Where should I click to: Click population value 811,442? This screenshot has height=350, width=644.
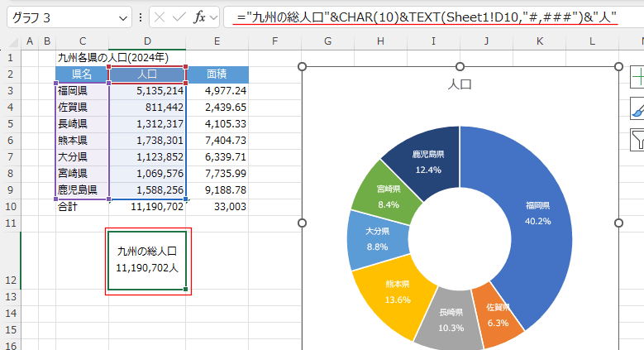click(147, 108)
